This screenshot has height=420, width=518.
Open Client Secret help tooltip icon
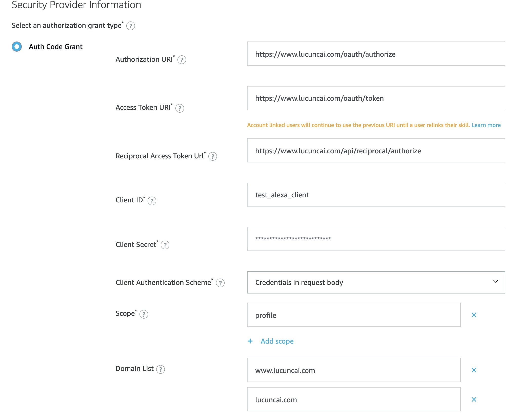pos(165,245)
